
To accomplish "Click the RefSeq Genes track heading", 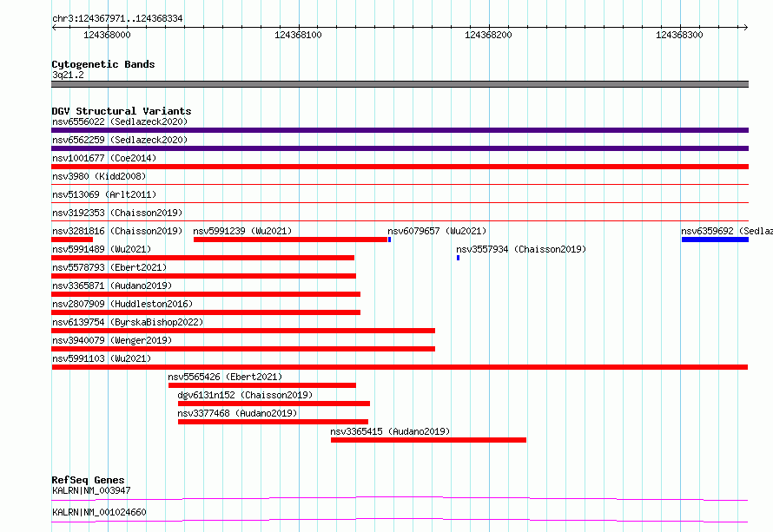I will (x=88, y=480).
